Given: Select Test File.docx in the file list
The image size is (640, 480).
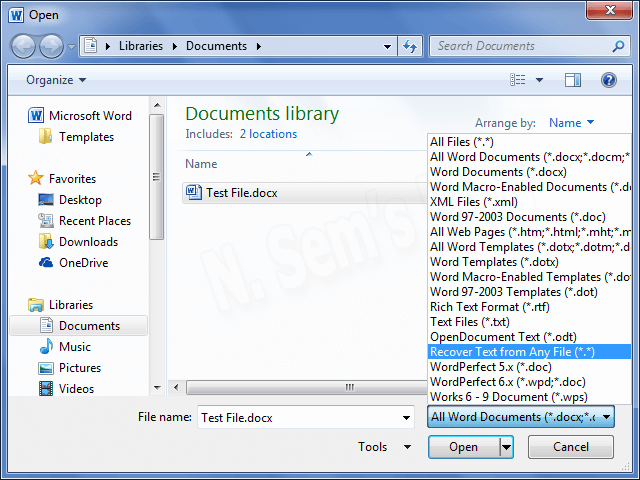Looking at the screenshot, I should pyautogui.click(x=304, y=193).
